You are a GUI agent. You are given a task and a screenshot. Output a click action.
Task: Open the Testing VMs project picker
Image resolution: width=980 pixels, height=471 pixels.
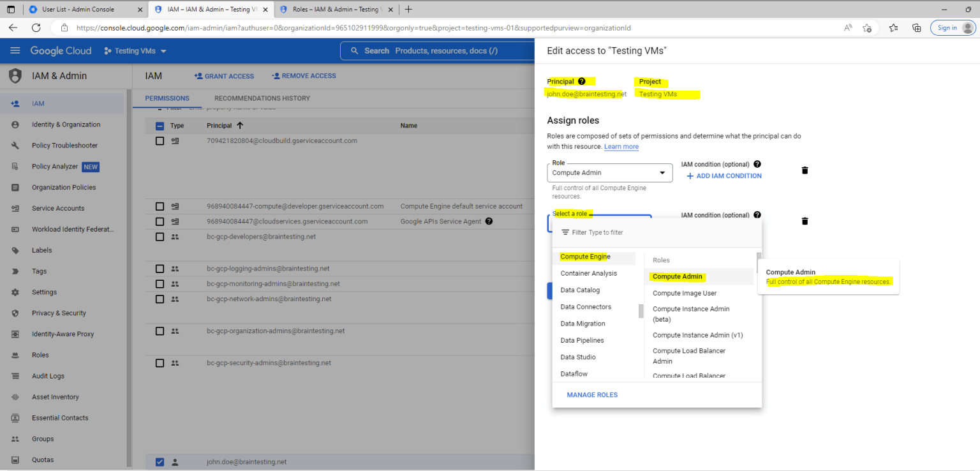tap(135, 50)
